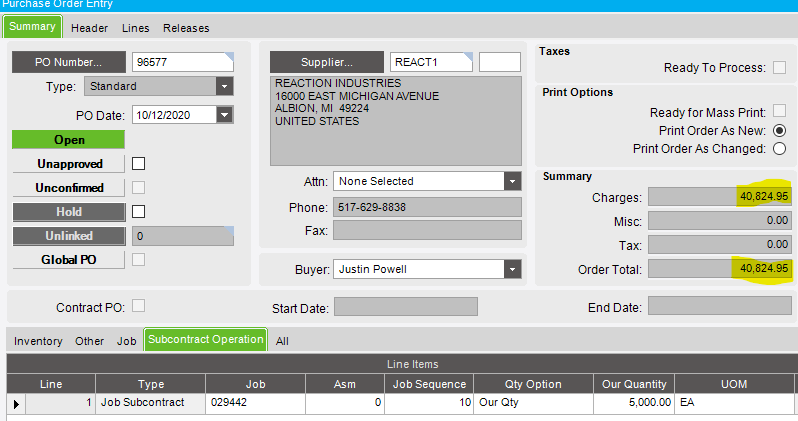Click the empty field beside REACT1

tap(500, 62)
